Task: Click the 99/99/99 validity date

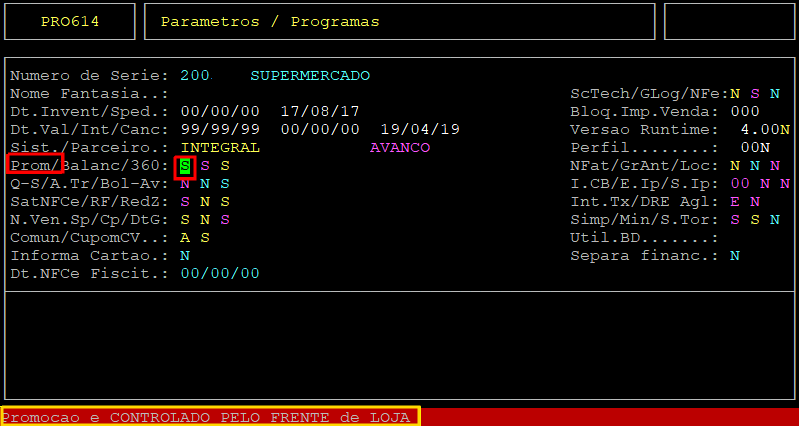Action: pyautogui.click(x=220, y=130)
